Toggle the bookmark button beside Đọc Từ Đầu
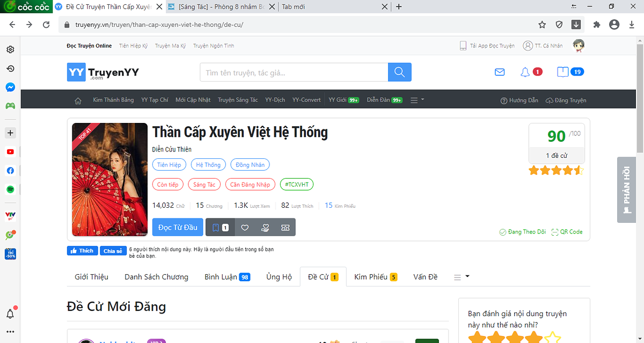 220,228
